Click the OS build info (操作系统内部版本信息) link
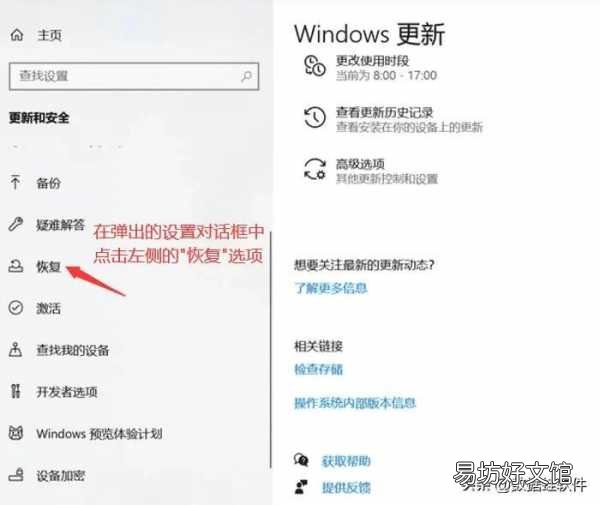600x505 pixels. (x=355, y=403)
